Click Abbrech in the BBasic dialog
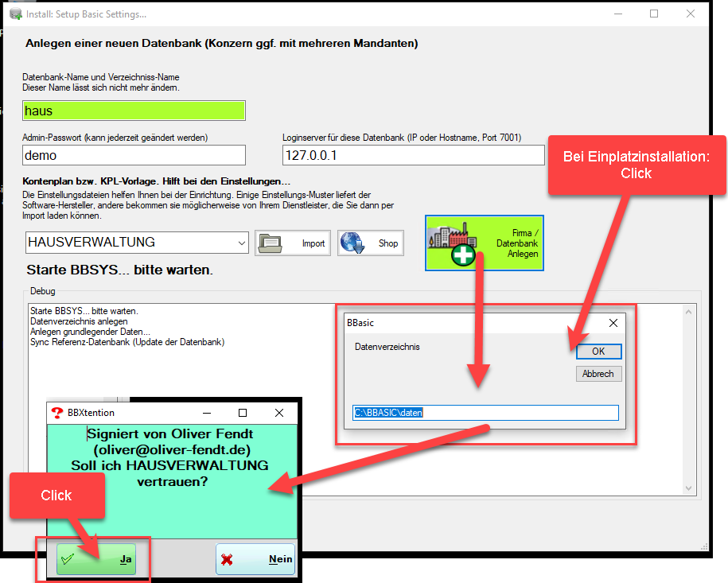This screenshot has height=583, width=728. pos(598,374)
